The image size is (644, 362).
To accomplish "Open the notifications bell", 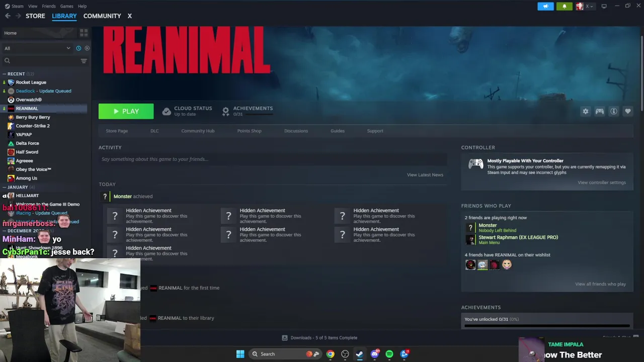I will pos(564,6).
